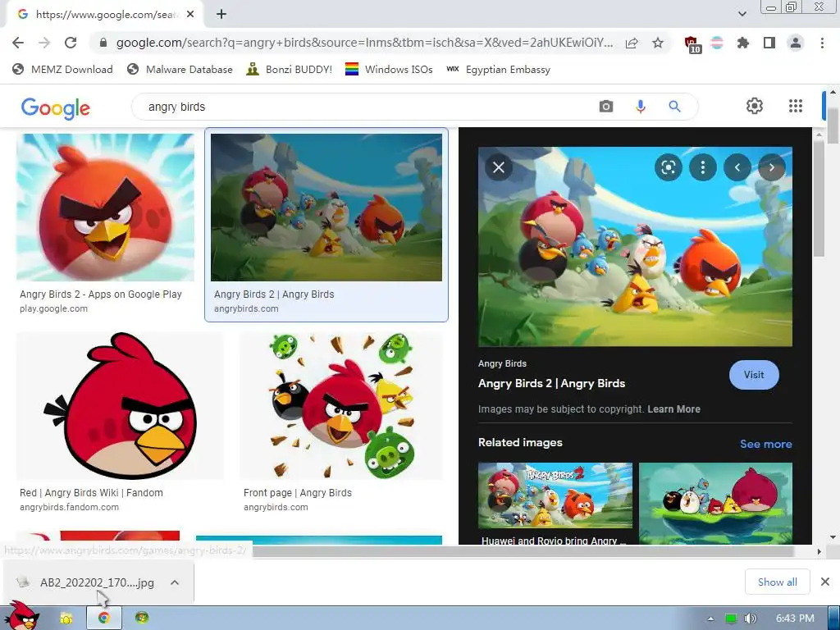Show the next image in preview
The image size is (840, 630).
click(x=771, y=167)
